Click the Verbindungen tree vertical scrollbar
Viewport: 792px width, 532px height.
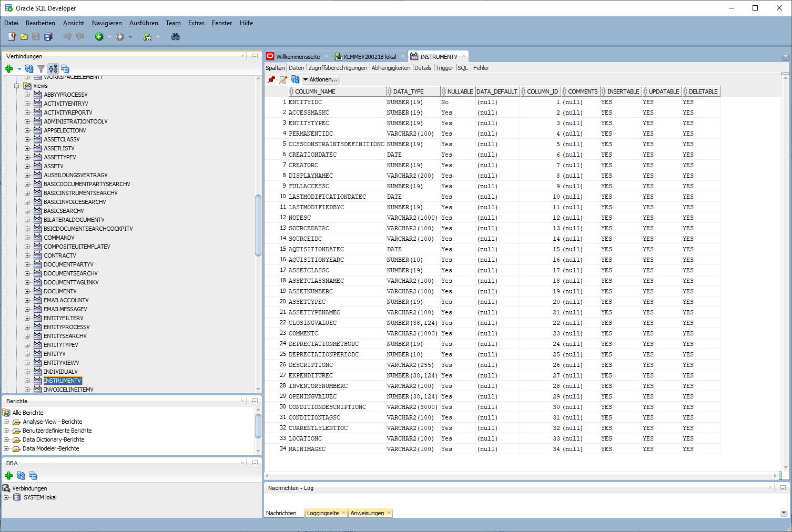click(x=258, y=225)
